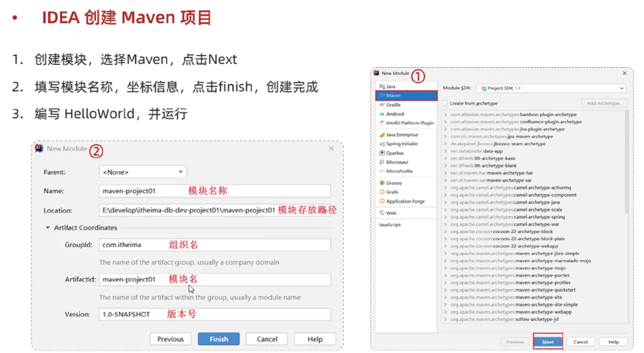Choose the Android module type
644x353 pixels.
(406, 114)
